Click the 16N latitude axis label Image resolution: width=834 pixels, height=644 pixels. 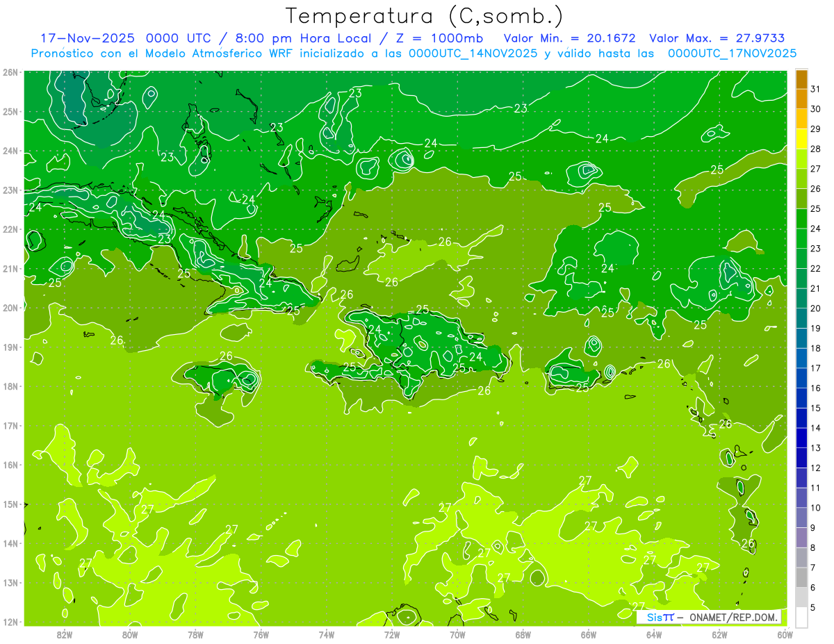click(x=10, y=465)
